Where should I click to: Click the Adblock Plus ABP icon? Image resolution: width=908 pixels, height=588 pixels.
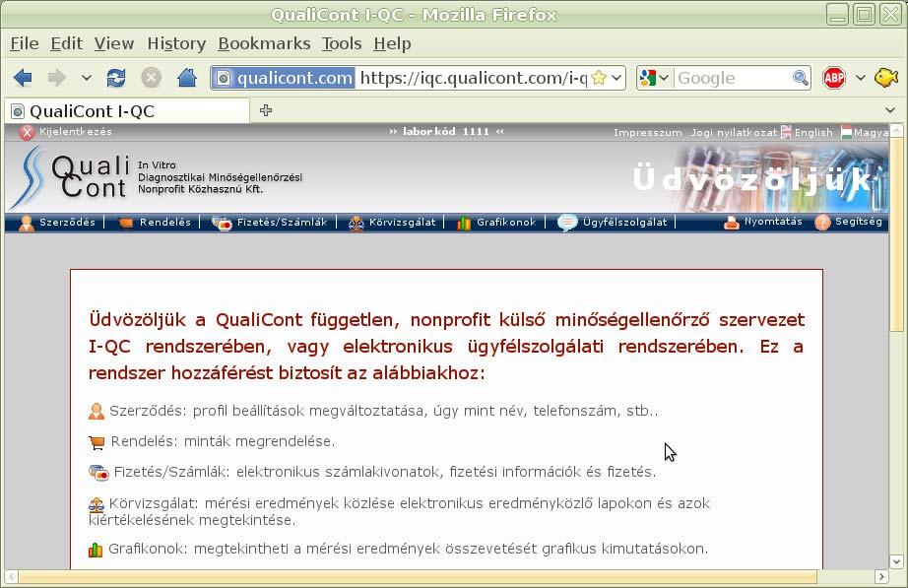click(x=834, y=78)
